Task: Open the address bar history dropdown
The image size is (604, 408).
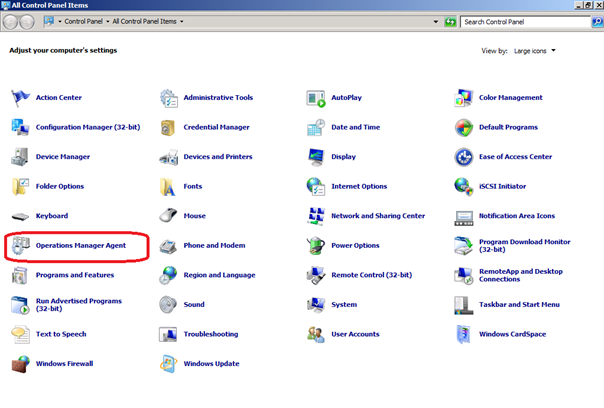Action: pos(436,22)
